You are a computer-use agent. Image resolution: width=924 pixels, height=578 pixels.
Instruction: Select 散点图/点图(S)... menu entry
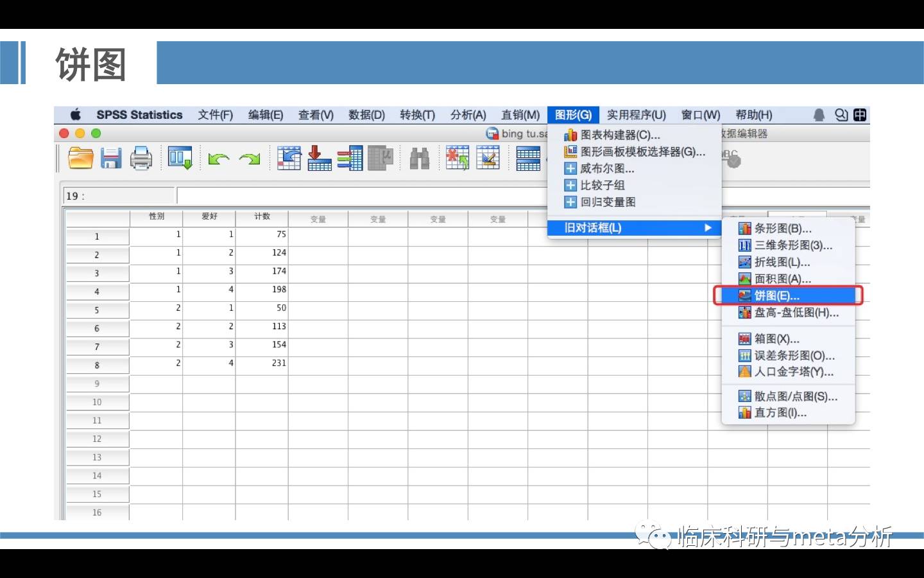pyautogui.click(x=795, y=397)
